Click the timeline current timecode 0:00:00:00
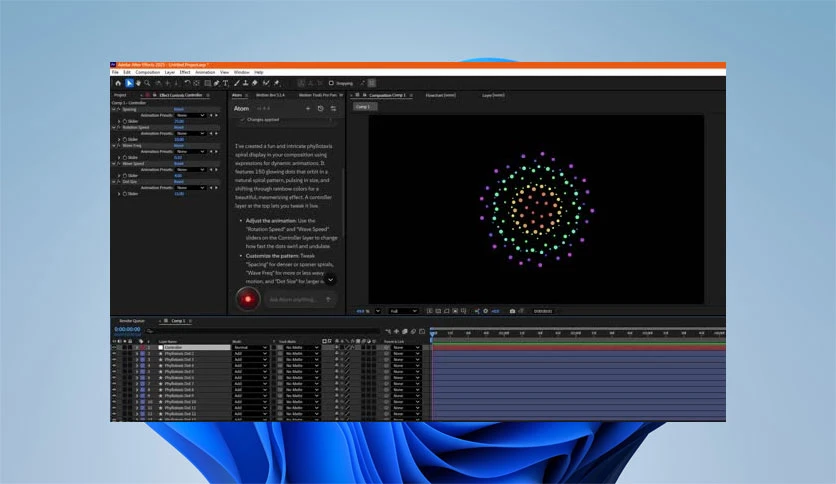 [127, 329]
